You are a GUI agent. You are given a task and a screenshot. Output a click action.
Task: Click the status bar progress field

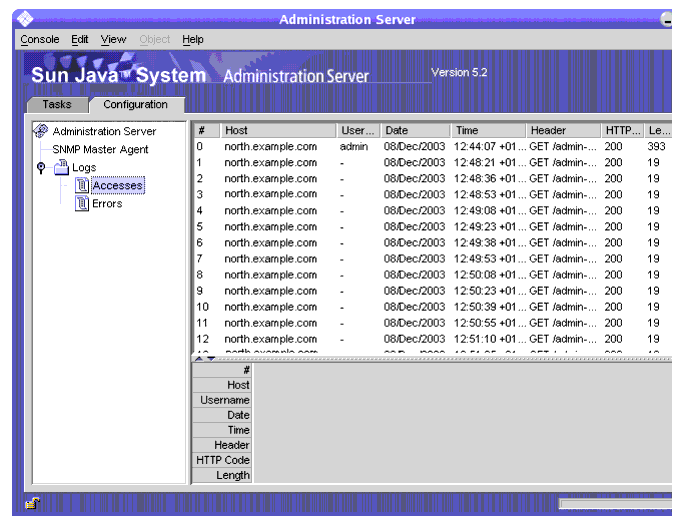pos(616,504)
